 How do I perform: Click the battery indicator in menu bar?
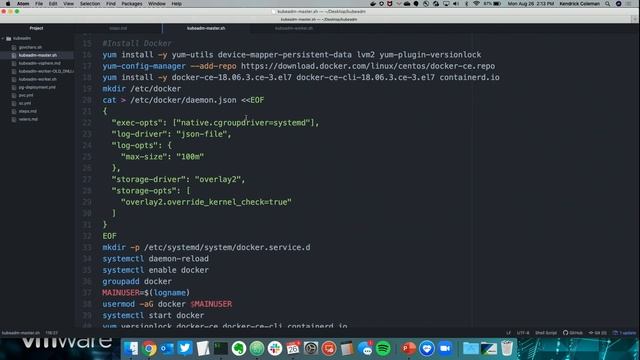click(493, 4)
